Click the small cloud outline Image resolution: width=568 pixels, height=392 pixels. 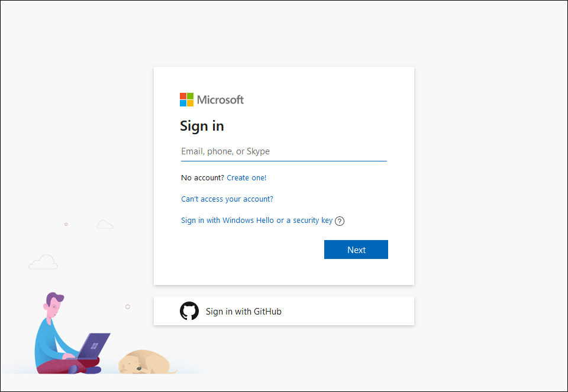105,225
